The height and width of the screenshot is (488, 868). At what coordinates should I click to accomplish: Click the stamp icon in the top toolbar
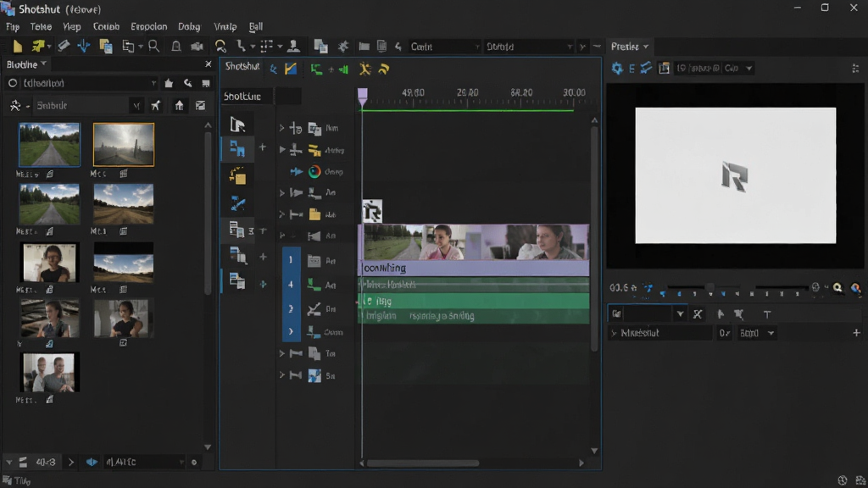point(294,47)
